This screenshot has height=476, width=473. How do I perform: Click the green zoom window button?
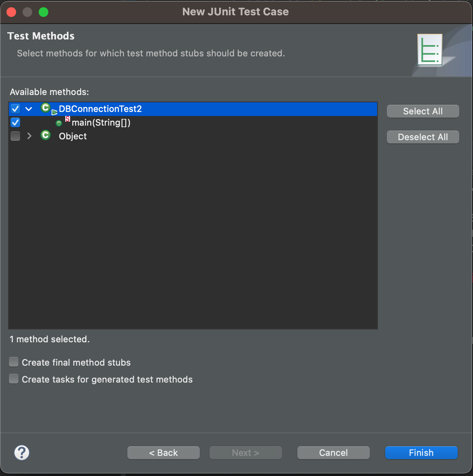click(x=44, y=12)
